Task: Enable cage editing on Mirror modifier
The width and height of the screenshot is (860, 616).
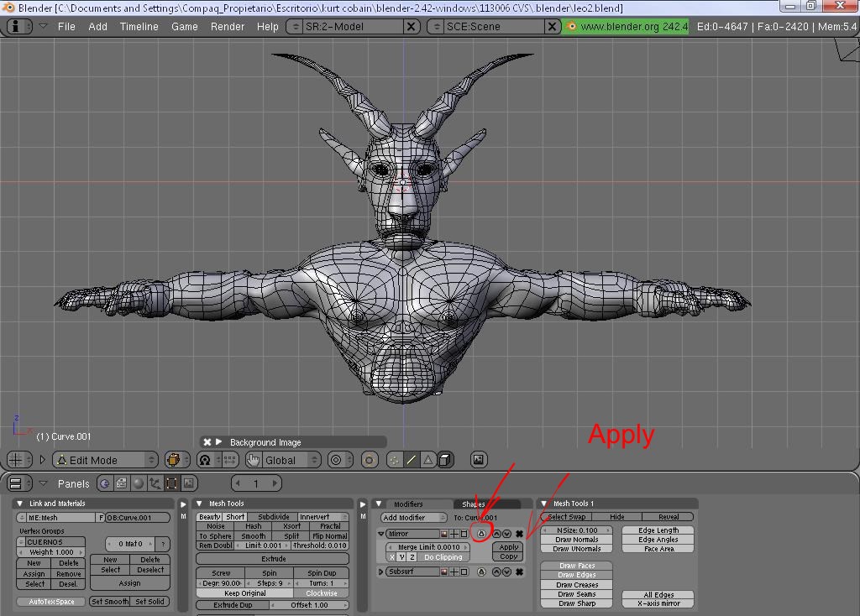Action: 481,534
